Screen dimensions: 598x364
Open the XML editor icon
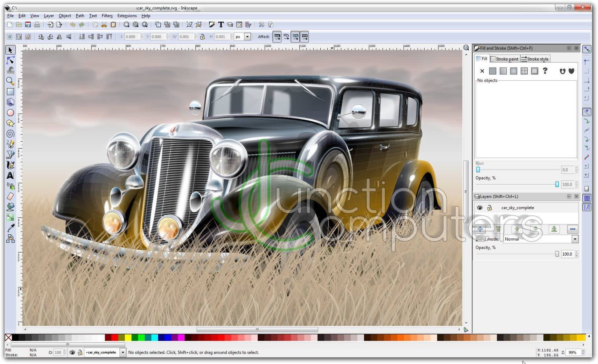click(239, 25)
